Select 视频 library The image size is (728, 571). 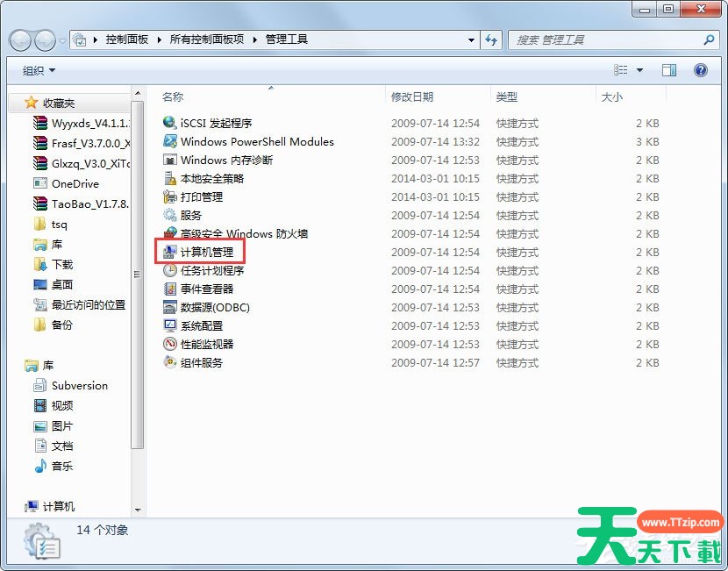pyautogui.click(x=54, y=405)
